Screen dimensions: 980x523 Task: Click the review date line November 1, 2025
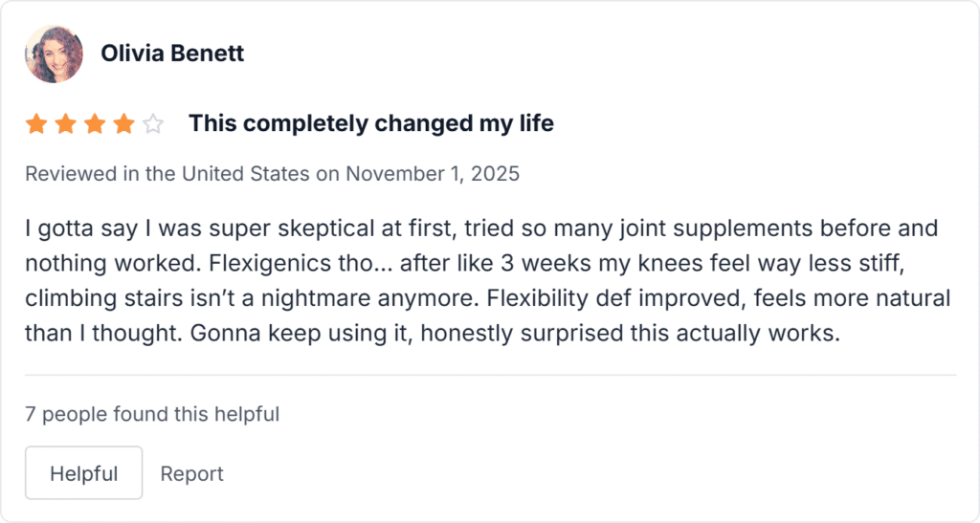273,173
